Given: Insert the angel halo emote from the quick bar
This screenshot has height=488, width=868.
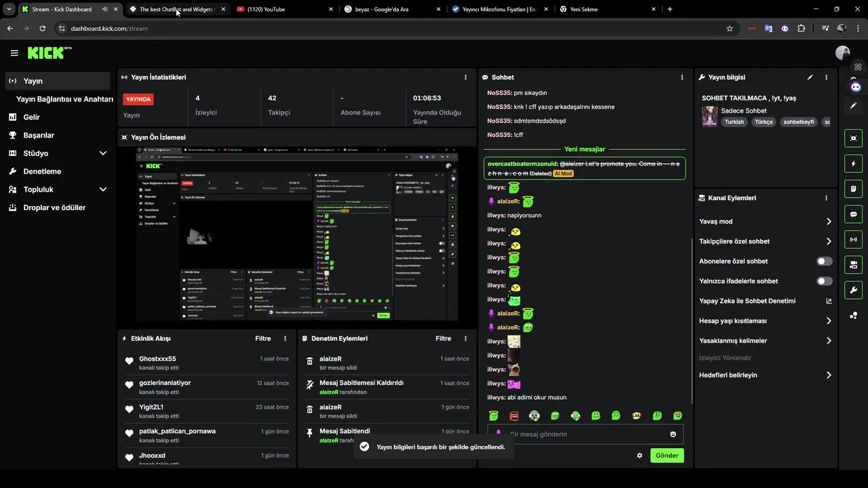Looking at the screenshot, I should click(x=494, y=415).
